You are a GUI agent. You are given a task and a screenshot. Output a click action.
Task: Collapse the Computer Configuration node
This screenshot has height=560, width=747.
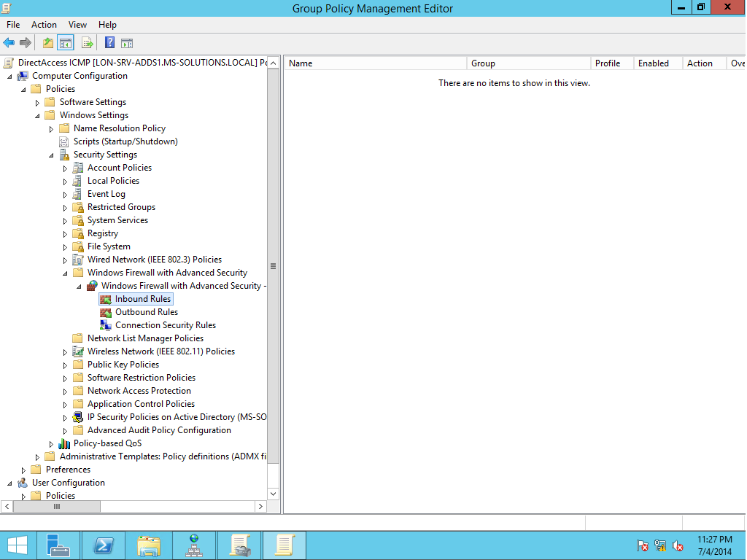pyautogui.click(x=9, y=76)
